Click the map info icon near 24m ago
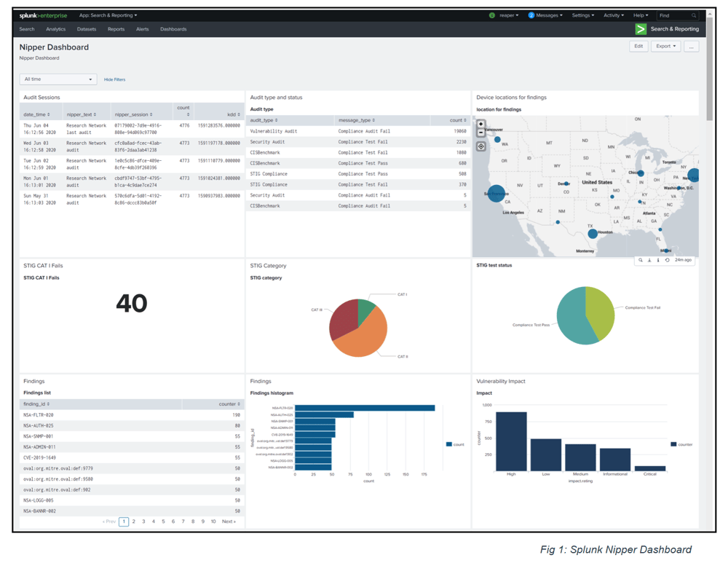Screen dimensions: 728x563 (x=658, y=260)
